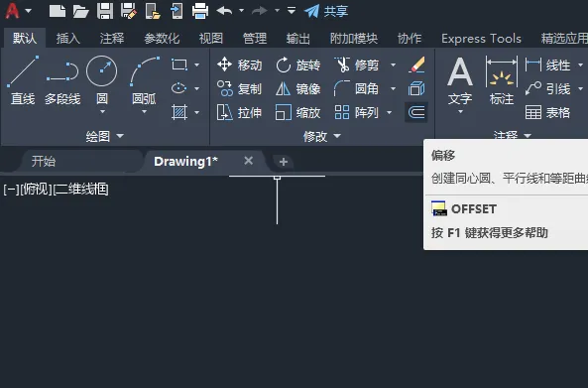The height and width of the screenshot is (388, 588).
Task: Open the Rectangle tool dropdown arrow
Action: click(x=197, y=65)
